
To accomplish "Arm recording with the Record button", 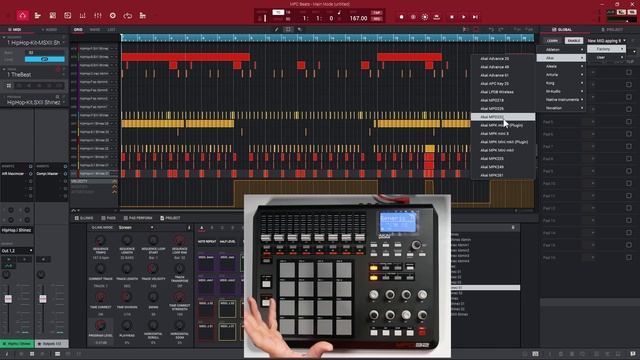I will click(x=402, y=17).
